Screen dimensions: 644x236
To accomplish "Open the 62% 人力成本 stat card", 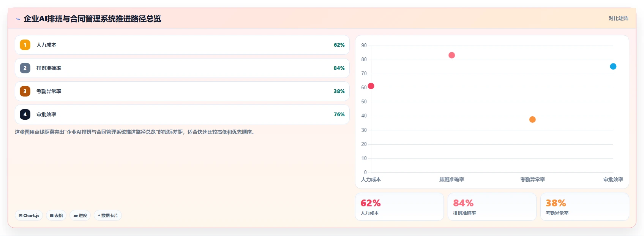I will (x=399, y=207).
